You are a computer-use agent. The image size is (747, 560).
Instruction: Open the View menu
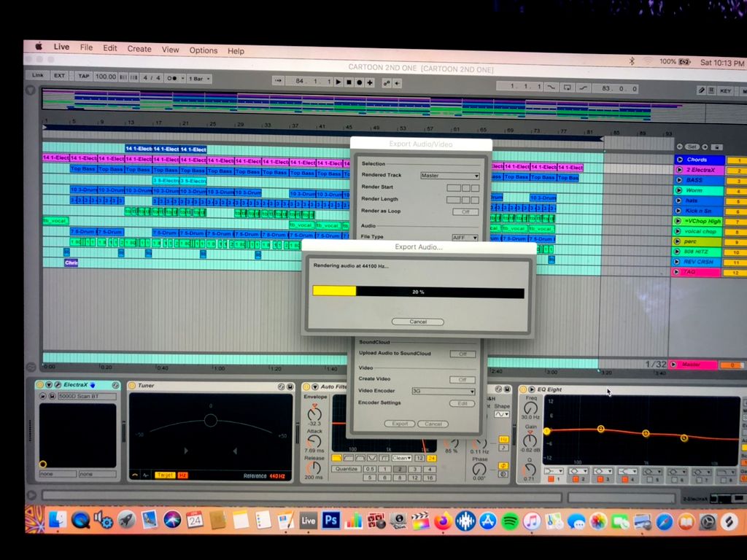pyautogui.click(x=170, y=50)
